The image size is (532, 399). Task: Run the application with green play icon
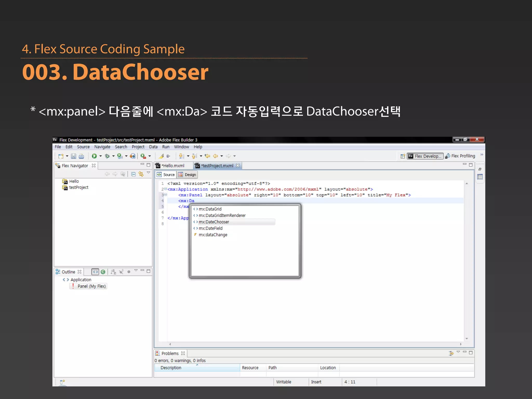(94, 156)
